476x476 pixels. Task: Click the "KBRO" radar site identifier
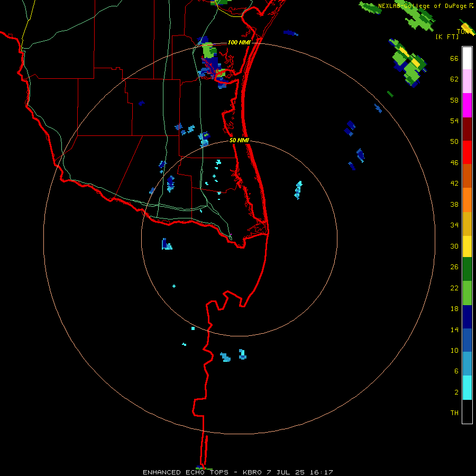coord(252,472)
